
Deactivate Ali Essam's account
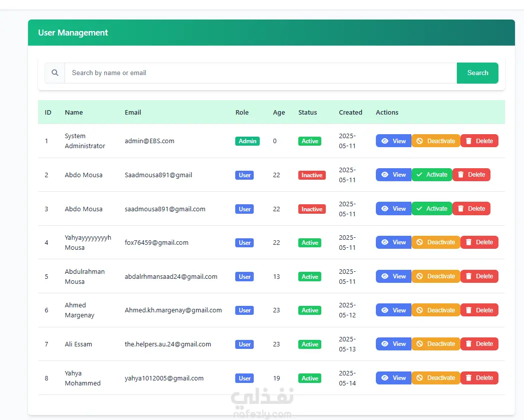pyautogui.click(x=436, y=344)
